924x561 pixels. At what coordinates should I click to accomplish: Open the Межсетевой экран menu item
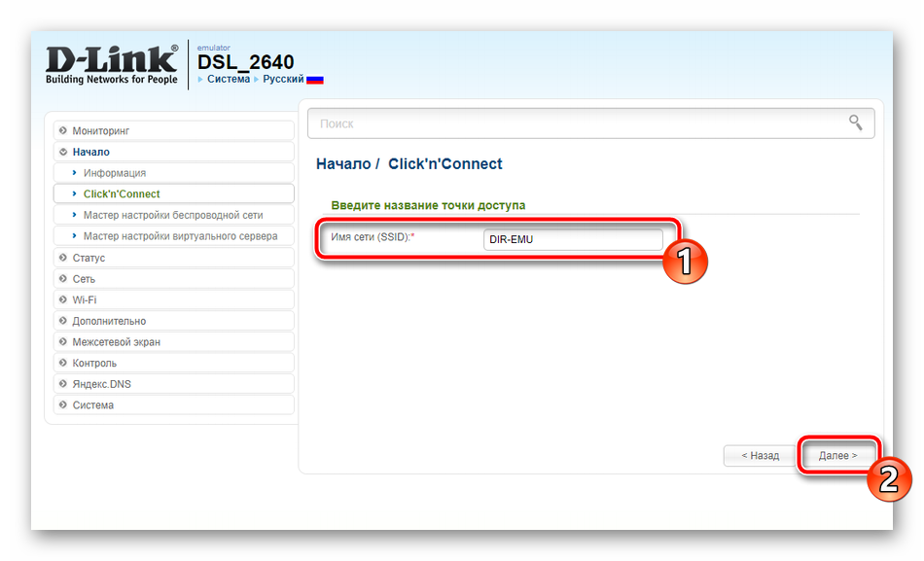[174, 342]
